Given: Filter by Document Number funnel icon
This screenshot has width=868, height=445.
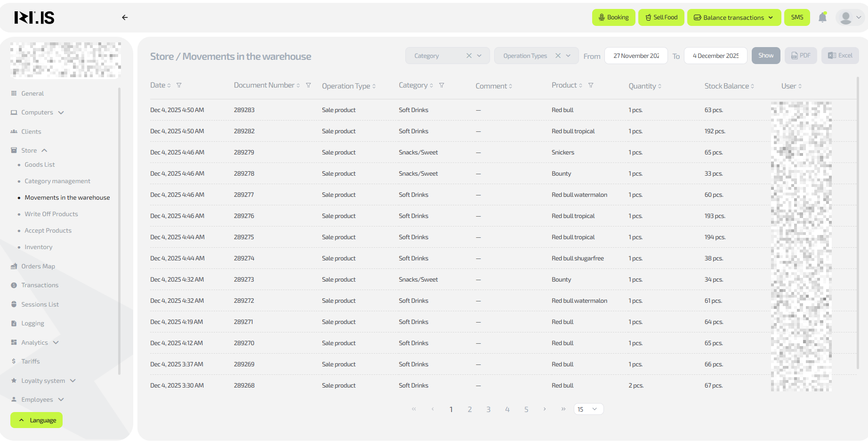Looking at the screenshot, I should pos(308,85).
